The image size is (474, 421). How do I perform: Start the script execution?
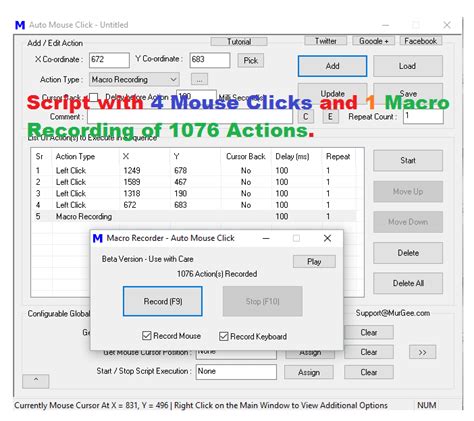tap(408, 161)
